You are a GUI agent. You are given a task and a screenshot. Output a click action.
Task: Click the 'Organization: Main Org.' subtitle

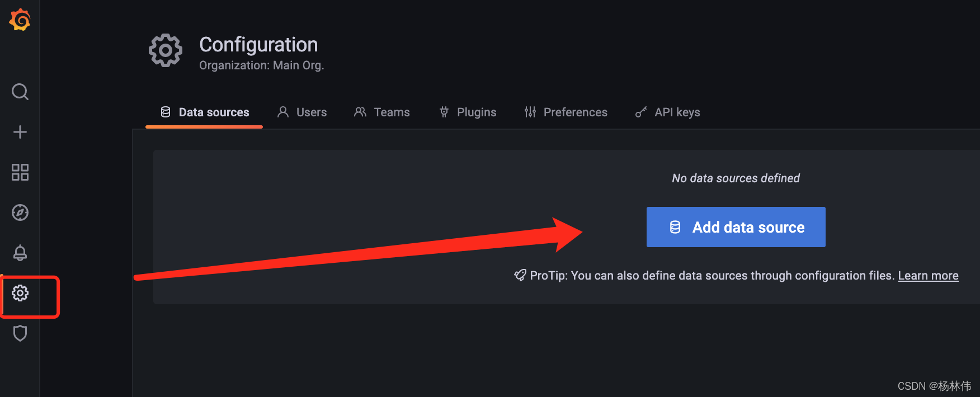[262, 65]
